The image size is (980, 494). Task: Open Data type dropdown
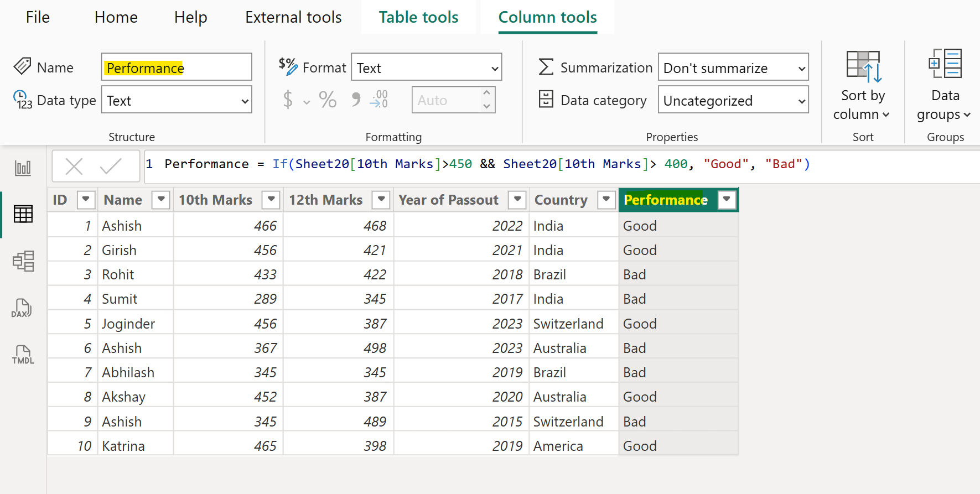pos(177,100)
